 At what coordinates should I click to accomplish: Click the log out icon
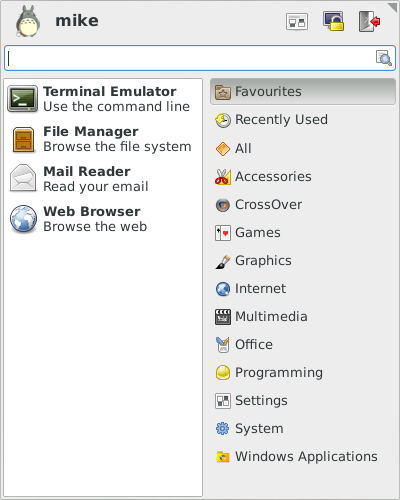[370, 22]
